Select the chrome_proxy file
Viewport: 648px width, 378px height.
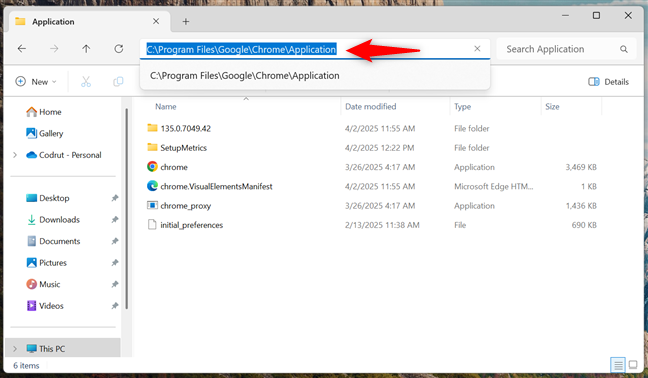point(186,206)
